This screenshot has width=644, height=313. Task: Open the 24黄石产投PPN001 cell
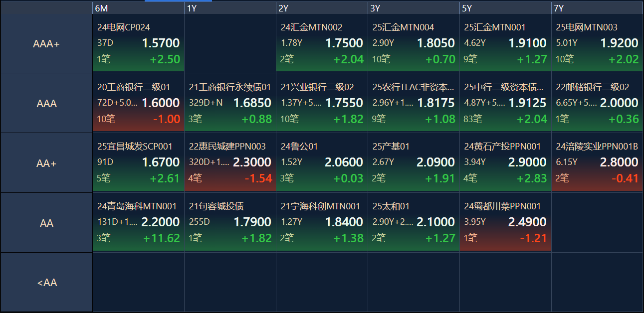505,162
